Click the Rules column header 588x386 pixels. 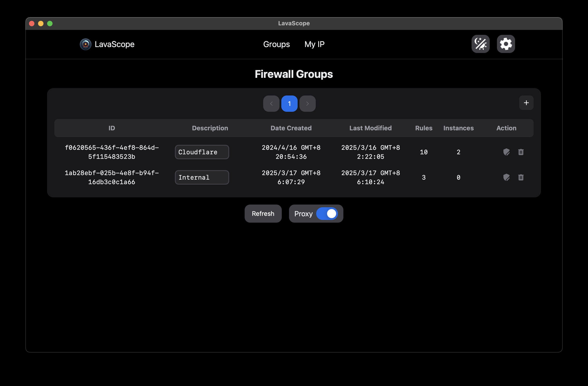(424, 128)
